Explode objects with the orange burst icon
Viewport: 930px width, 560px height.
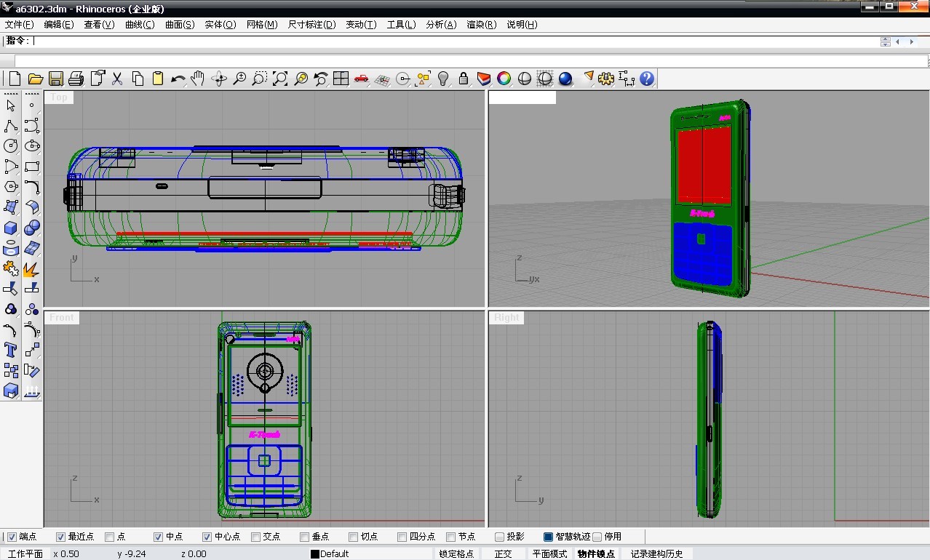32,269
